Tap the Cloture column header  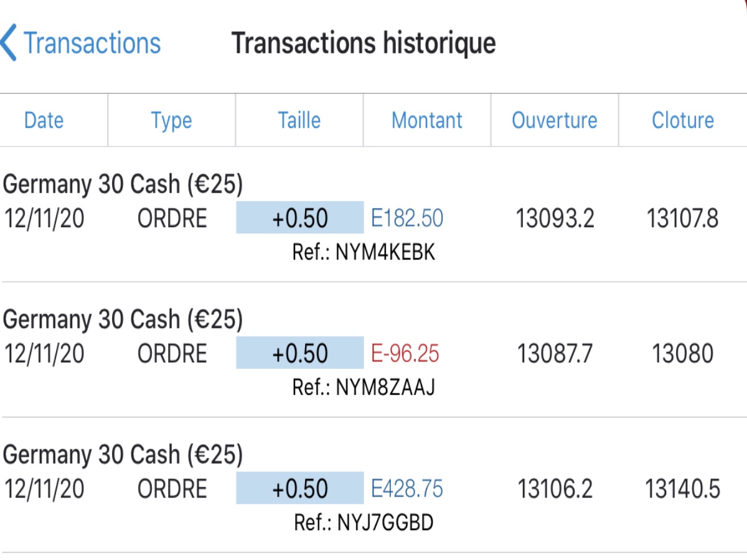(682, 120)
